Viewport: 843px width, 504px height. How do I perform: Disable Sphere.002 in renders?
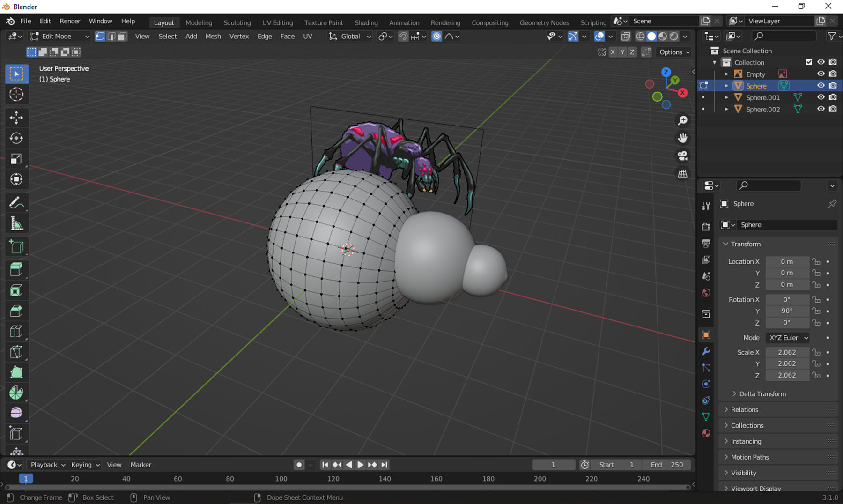pyautogui.click(x=833, y=109)
